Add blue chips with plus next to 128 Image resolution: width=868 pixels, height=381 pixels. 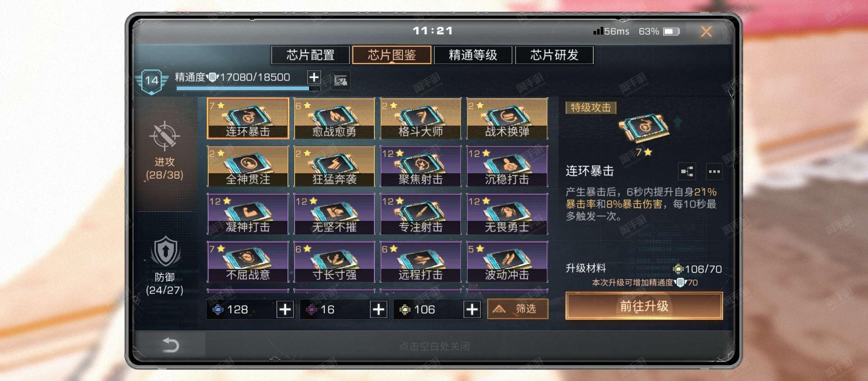tap(285, 310)
